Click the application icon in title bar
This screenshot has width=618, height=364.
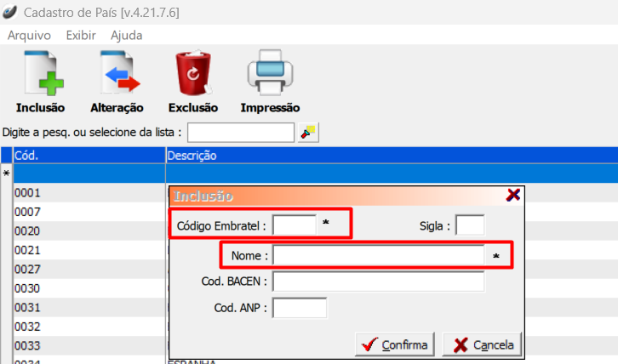[x=9, y=14]
